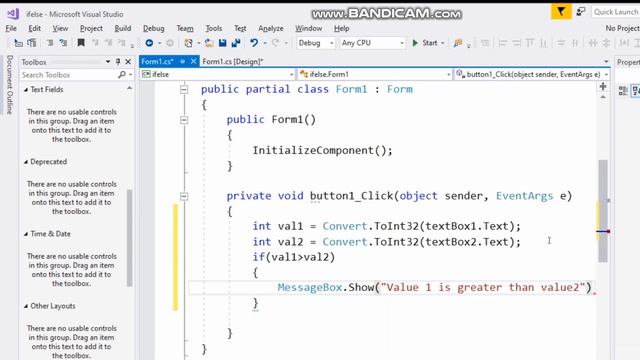Click the second icon on the left toolbar
Image resolution: width=640 pixels, height=360 pixels.
pyautogui.click(x=31, y=43)
